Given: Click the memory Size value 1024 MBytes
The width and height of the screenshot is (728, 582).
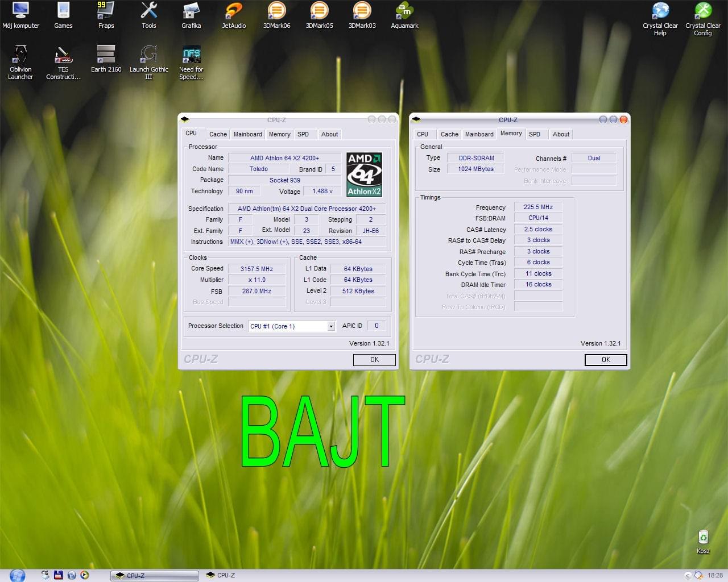Looking at the screenshot, I should pos(477,169).
